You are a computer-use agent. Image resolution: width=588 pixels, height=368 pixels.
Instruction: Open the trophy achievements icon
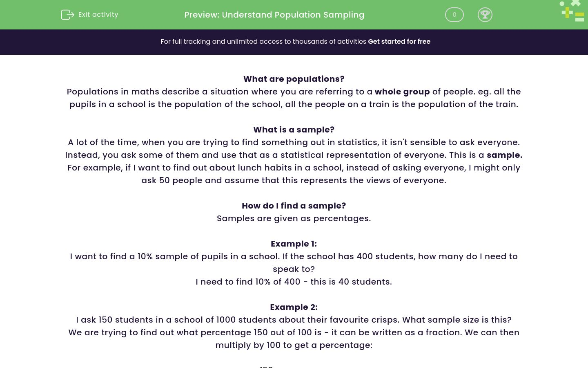(485, 15)
